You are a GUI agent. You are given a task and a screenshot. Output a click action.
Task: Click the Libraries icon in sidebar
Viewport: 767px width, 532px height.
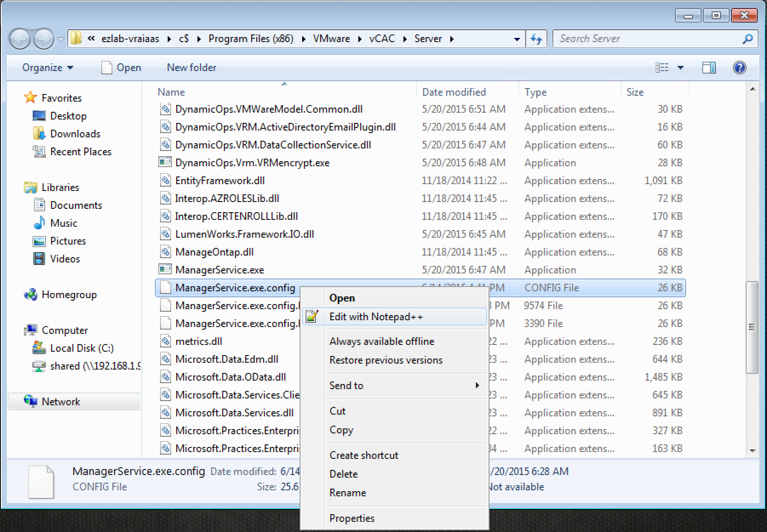30,187
